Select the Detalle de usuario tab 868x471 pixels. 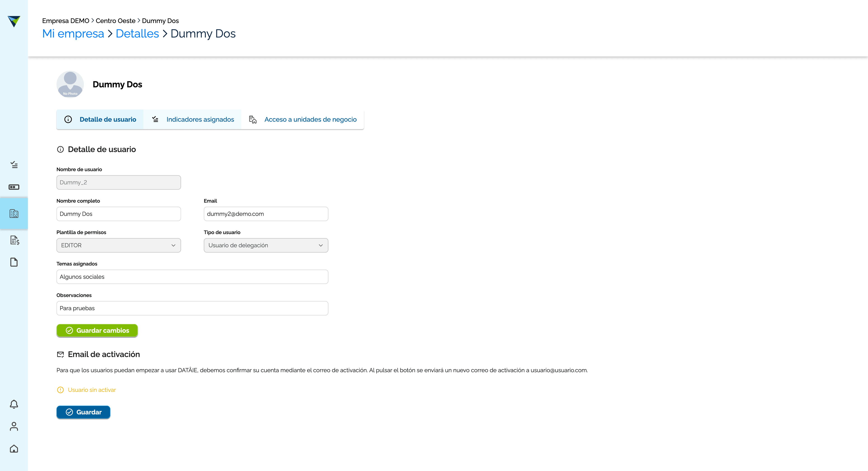[100, 120]
